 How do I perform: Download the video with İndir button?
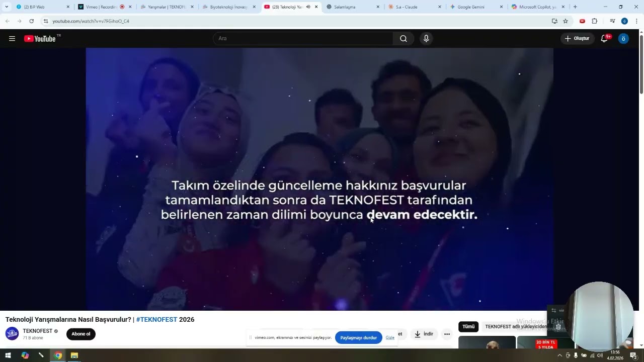click(424, 334)
